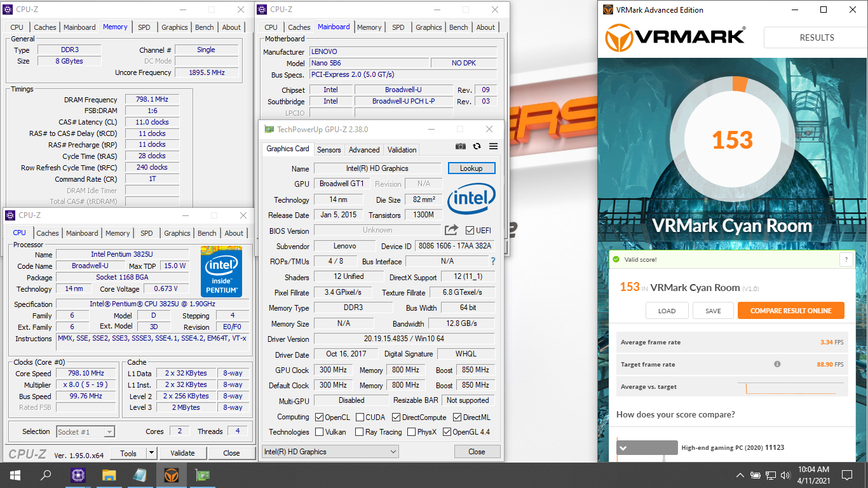Toggle the Ray Tracing checkbox

pyautogui.click(x=360, y=432)
